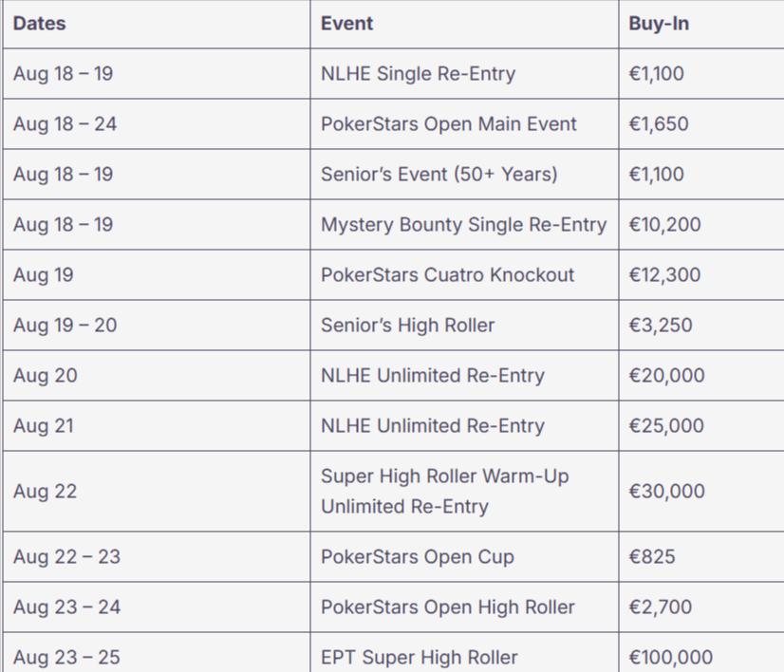The image size is (784, 672).
Task: Click the €12,300 buy-in cell
Action: (x=664, y=275)
